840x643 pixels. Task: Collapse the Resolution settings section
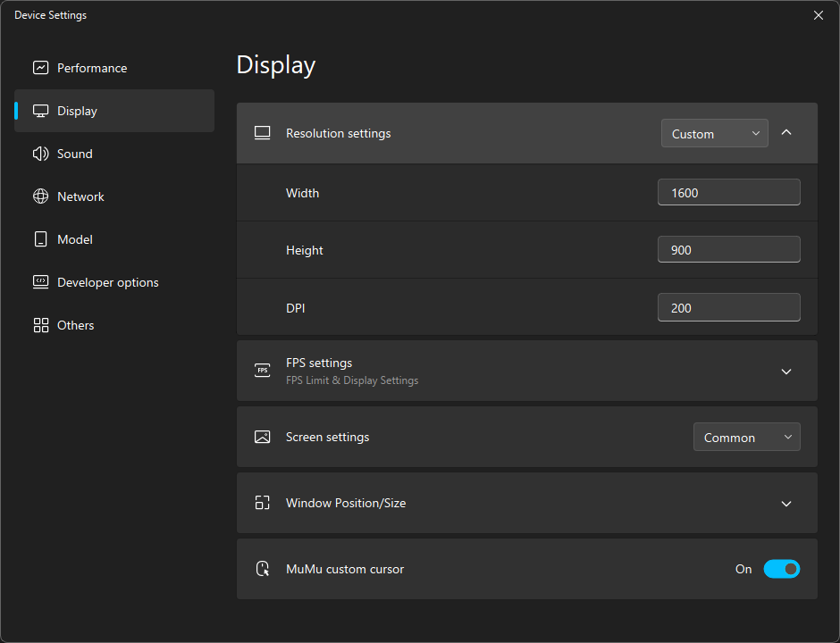(x=786, y=132)
